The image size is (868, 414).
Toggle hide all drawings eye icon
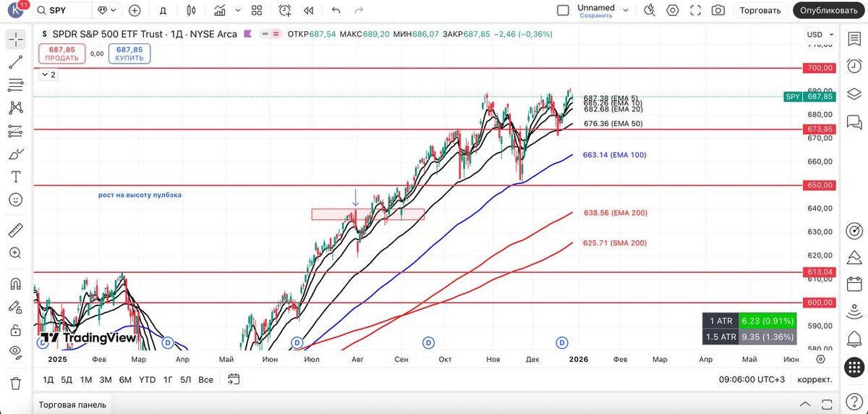coord(16,352)
